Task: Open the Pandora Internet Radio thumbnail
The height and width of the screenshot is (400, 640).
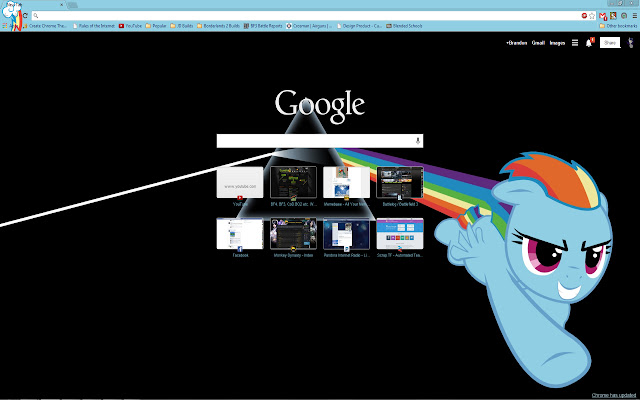Action: point(347,234)
